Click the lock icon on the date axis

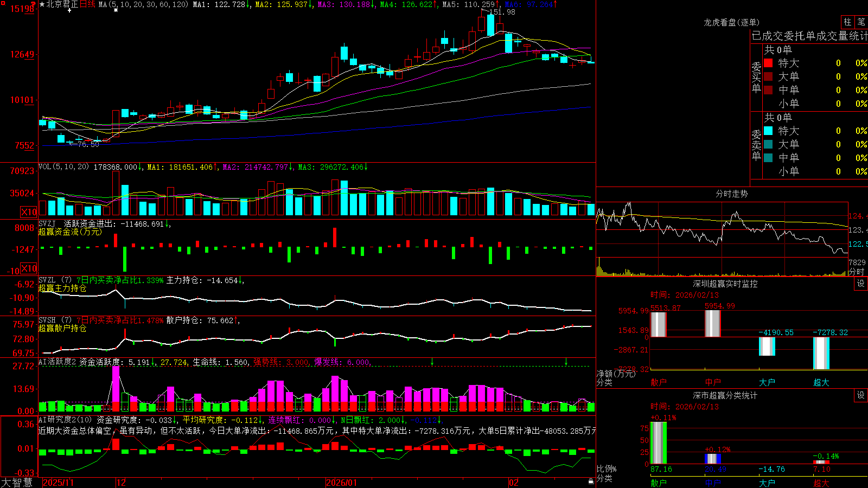591,481
